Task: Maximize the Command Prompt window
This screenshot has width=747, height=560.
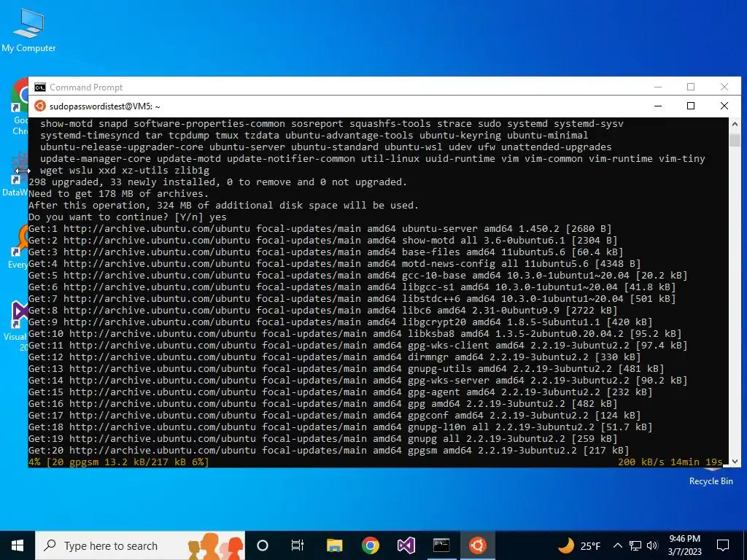Action: coord(691,87)
